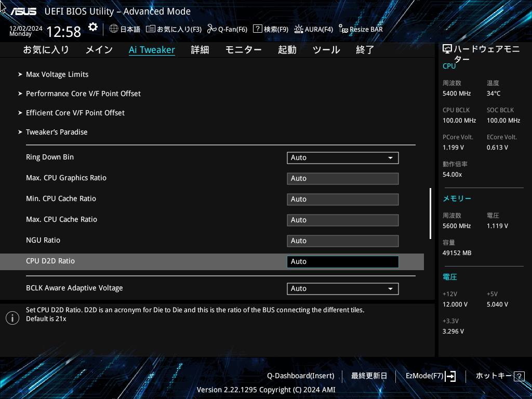Open the 詳細 tab
The width and height of the screenshot is (532, 399).
(200, 50)
